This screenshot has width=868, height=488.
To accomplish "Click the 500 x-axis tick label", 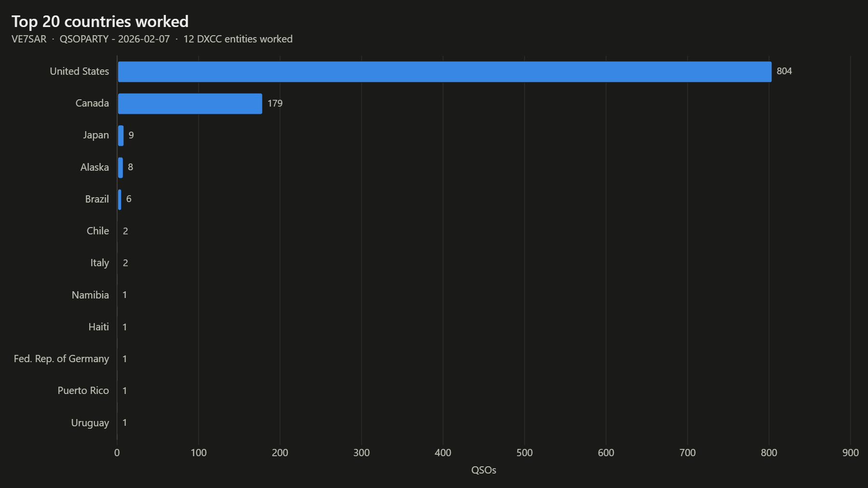I will pos(525,453).
